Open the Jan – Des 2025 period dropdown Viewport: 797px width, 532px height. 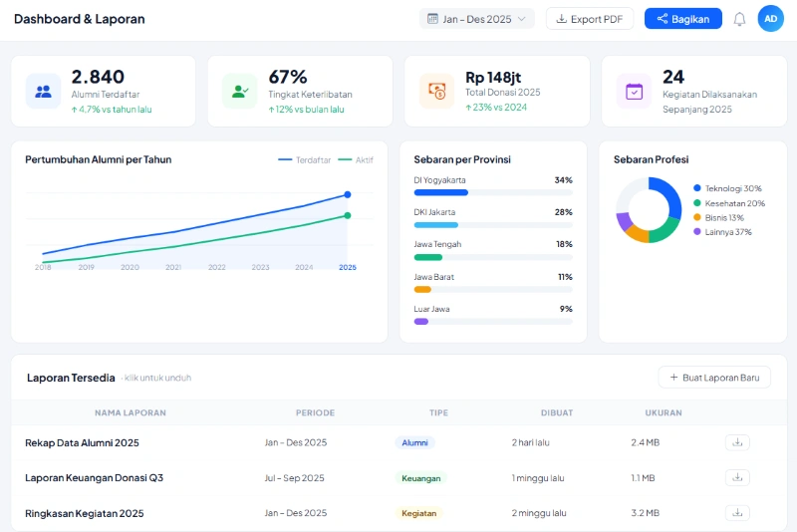point(476,19)
